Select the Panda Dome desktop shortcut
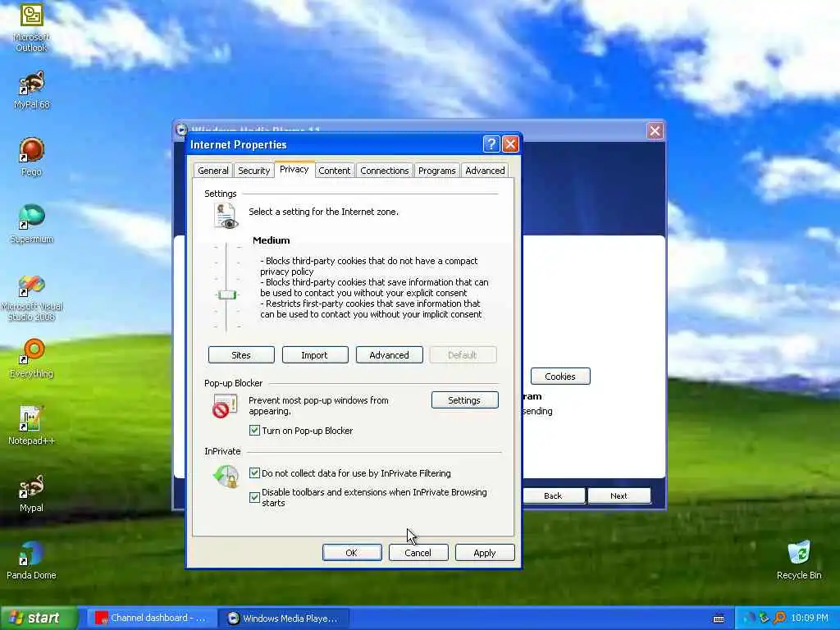The height and width of the screenshot is (630, 840). point(31,560)
